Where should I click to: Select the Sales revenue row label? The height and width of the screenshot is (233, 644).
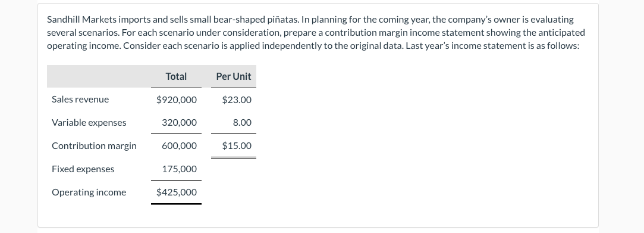tap(80, 99)
